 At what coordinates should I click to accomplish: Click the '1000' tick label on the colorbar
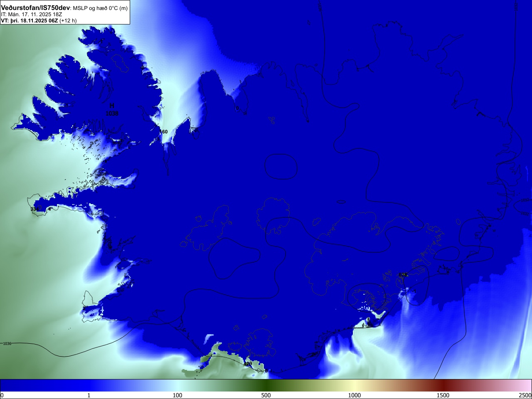click(x=355, y=395)
